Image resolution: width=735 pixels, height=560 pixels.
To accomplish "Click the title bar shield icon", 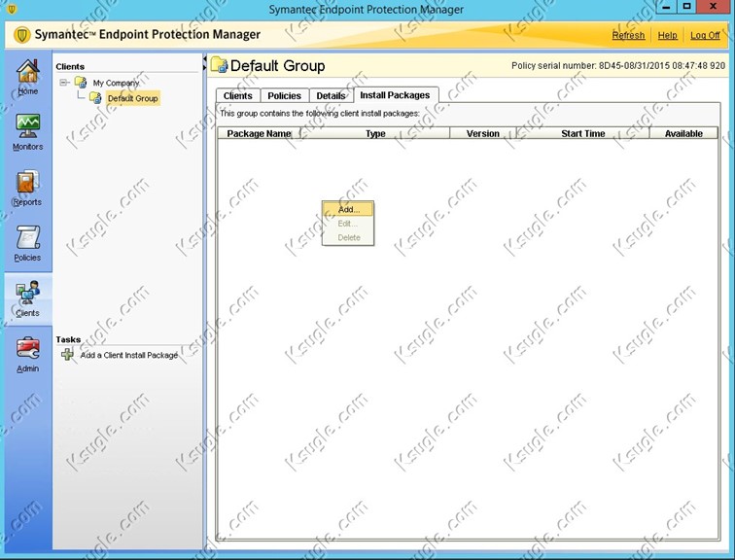I will 12,9.
